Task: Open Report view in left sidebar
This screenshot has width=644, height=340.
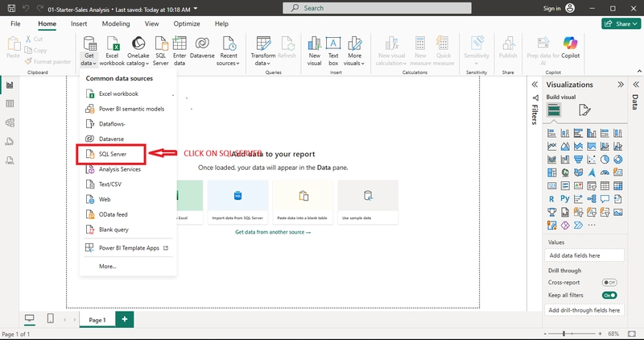Action: (x=10, y=85)
